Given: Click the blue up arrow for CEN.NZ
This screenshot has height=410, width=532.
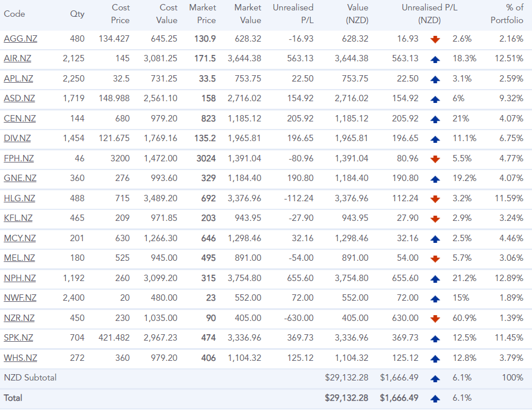Looking at the screenshot, I should click(436, 119).
